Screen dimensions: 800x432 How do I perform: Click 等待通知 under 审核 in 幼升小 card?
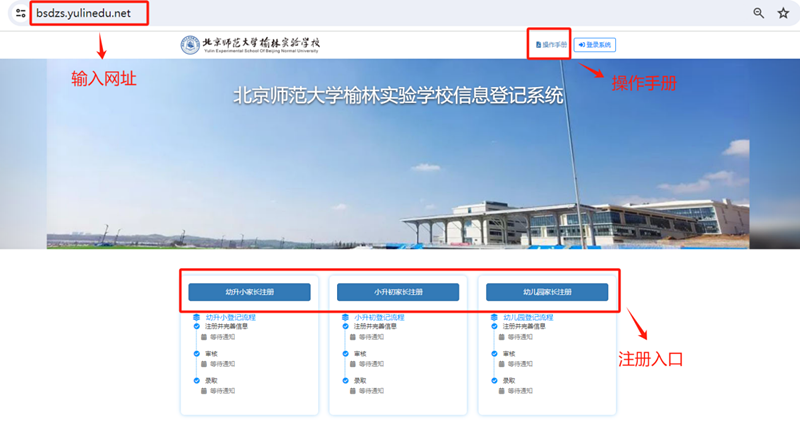click(x=222, y=364)
